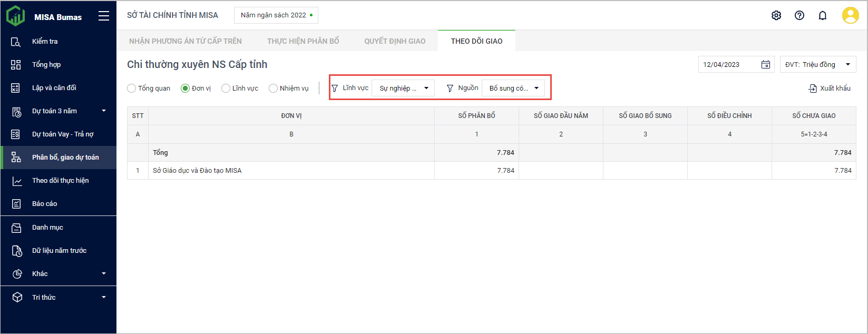Screen dimensions: 868x334
Task: Switch to the Thực hiện phân bổ tab
Action: pos(303,41)
